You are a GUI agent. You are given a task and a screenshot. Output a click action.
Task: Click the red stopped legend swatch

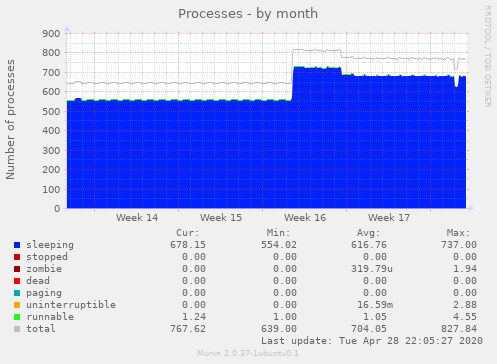point(17,257)
